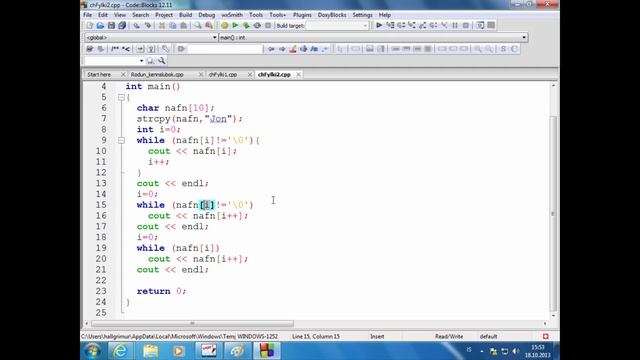Collapse the main function fold at line 5
This screenshot has height=360, width=640.
tap(121, 98)
